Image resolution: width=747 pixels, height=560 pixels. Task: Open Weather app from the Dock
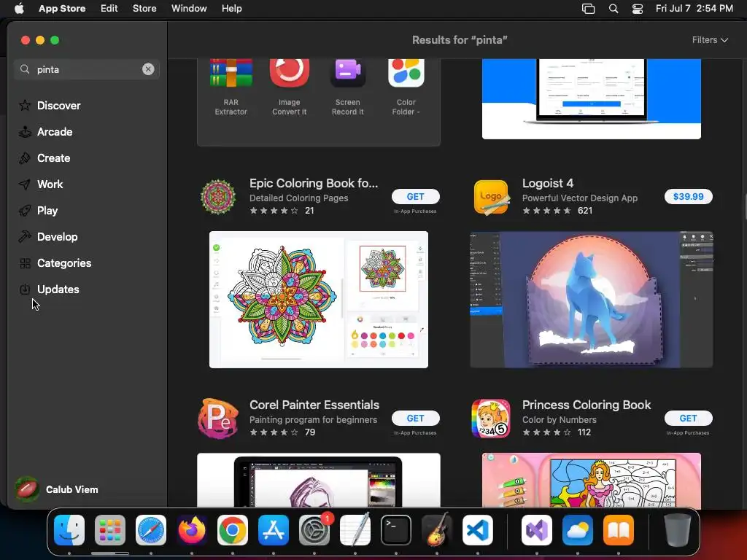pos(578,530)
